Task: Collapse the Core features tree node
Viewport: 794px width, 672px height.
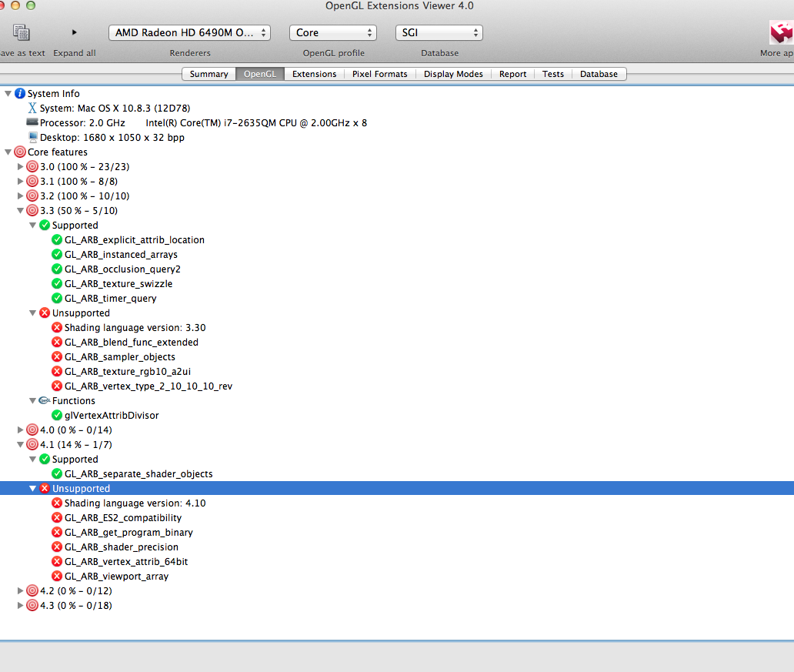Action: pyautogui.click(x=8, y=152)
